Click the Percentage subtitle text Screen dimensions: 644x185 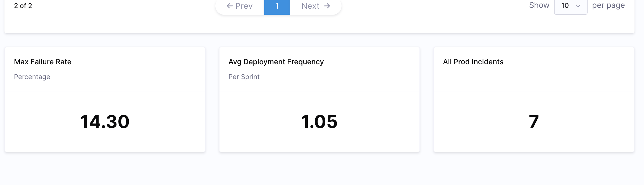click(32, 77)
